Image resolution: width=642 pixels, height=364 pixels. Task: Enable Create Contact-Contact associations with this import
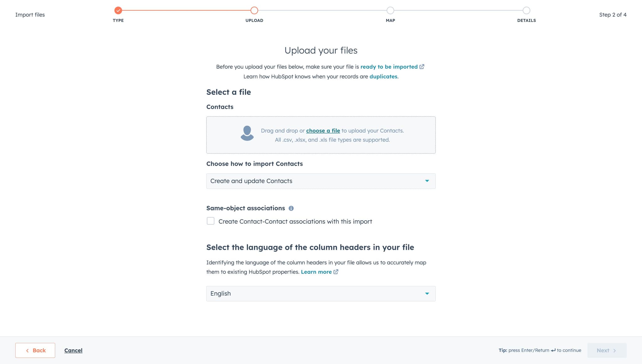[x=210, y=221]
